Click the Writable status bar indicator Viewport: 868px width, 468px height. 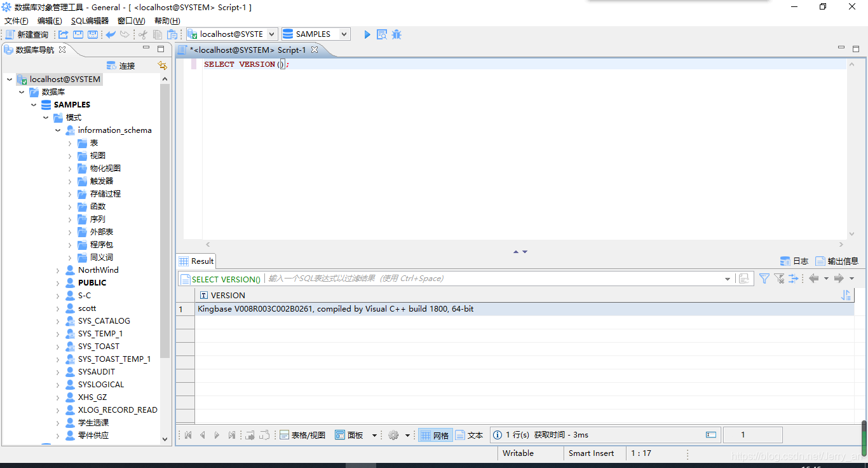(x=518, y=453)
